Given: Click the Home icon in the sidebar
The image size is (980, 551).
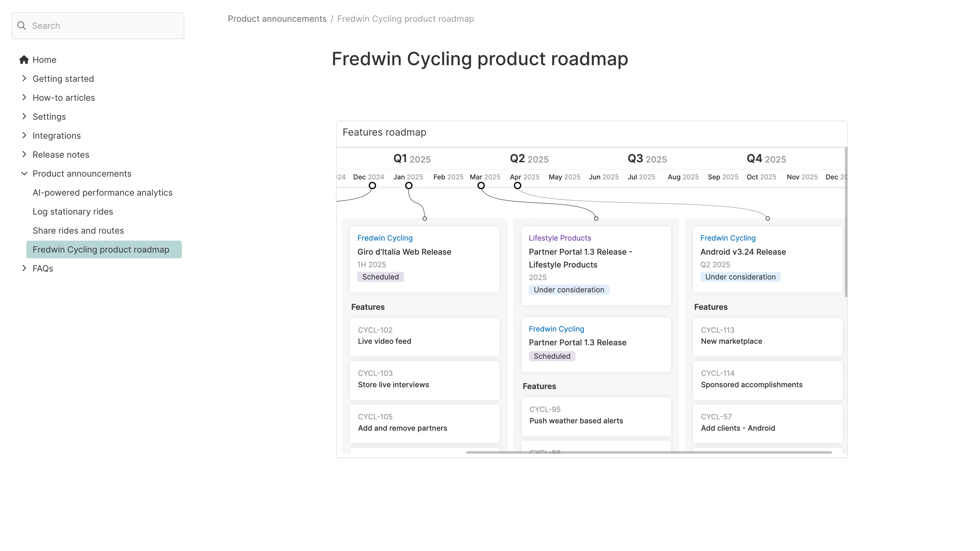Looking at the screenshot, I should (24, 59).
